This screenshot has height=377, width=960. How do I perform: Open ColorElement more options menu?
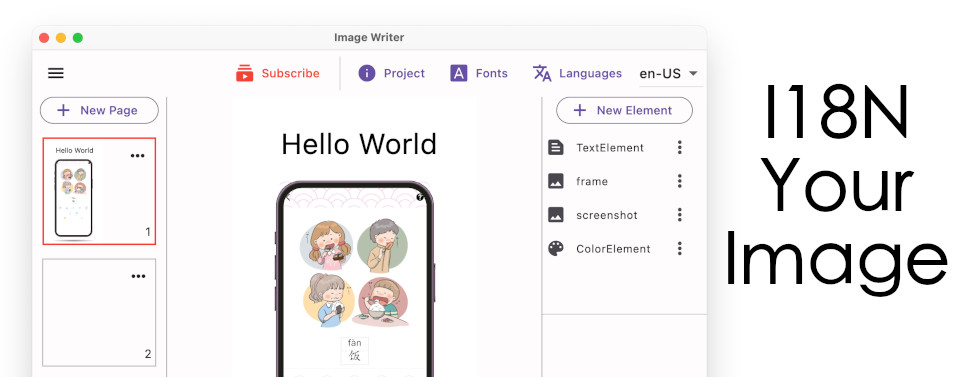point(679,248)
